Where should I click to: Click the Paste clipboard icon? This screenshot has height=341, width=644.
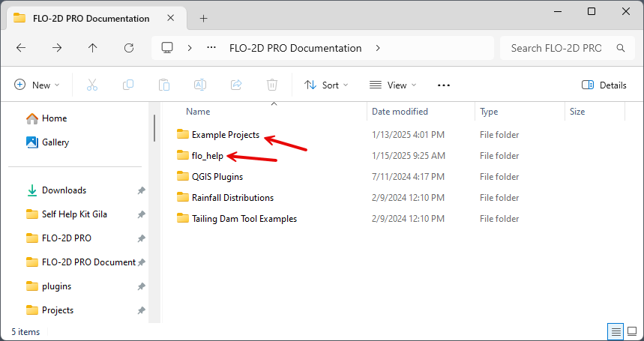[x=164, y=85]
